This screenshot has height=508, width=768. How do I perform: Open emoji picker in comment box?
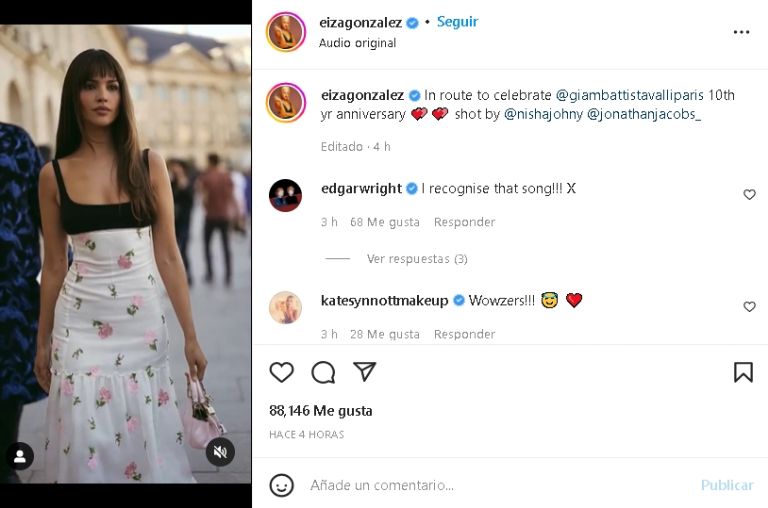point(282,485)
